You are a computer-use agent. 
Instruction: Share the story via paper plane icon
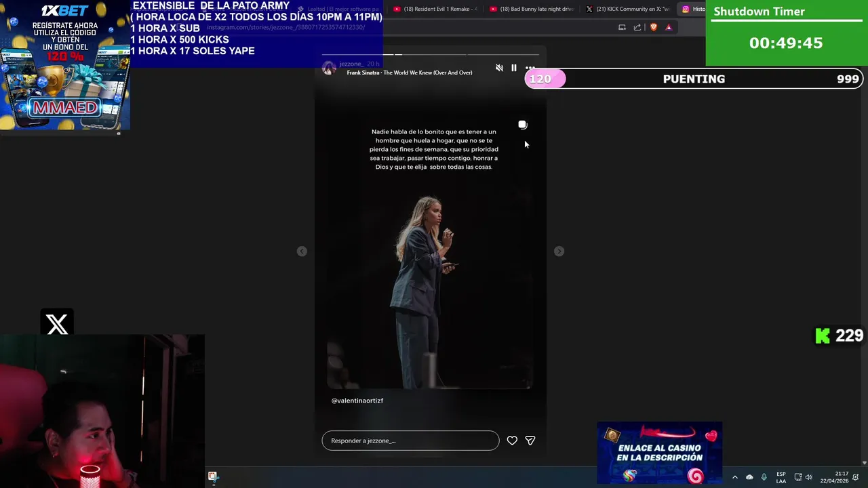(530, 441)
